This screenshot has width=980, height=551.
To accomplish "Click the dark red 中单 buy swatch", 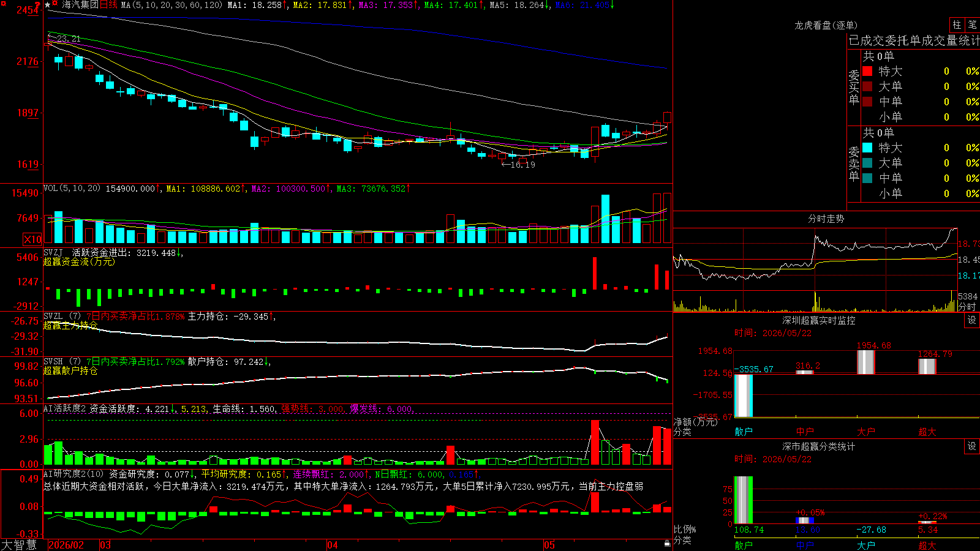I will click(x=867, y=102).
